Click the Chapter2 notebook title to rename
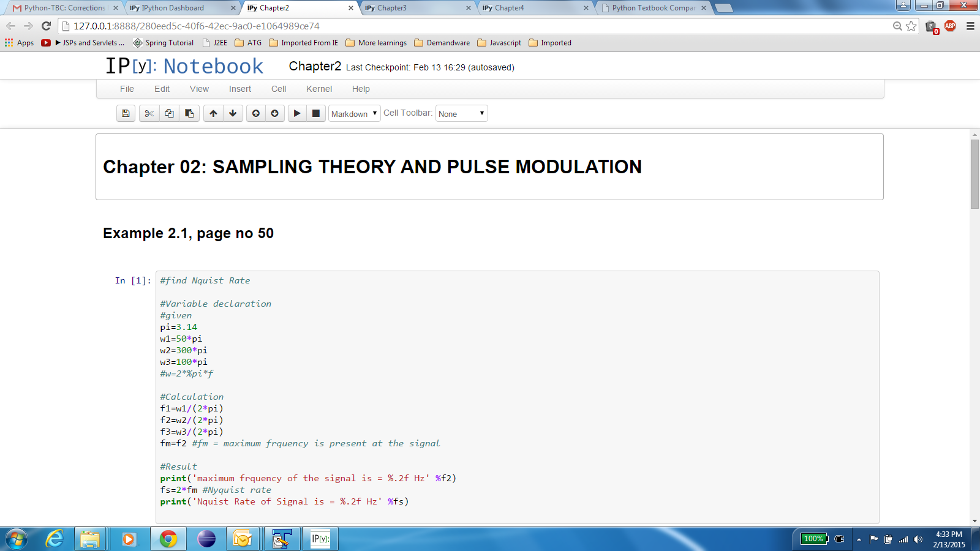980x551 pixels. [315, 66]
